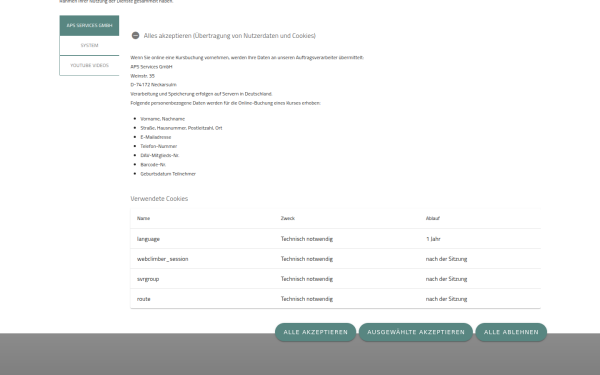The width and height of the screenshot is (600, 375).
Task: Select the 'route' cookie name cell
Action: point(143,299)
